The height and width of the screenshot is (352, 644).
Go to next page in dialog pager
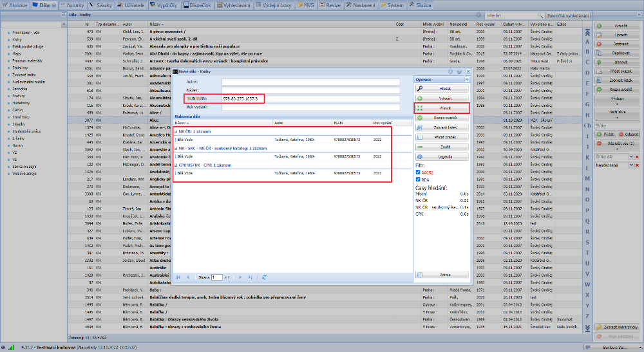[241, 277]
